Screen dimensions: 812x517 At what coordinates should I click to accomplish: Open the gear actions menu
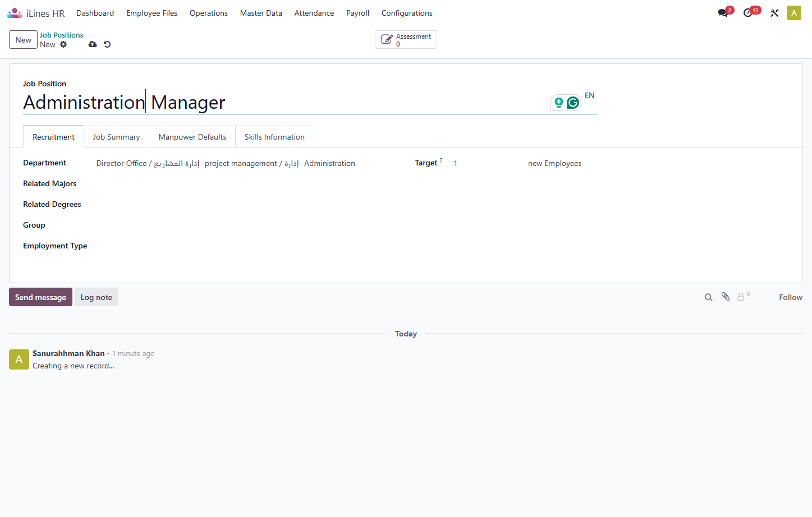point(63,44)
